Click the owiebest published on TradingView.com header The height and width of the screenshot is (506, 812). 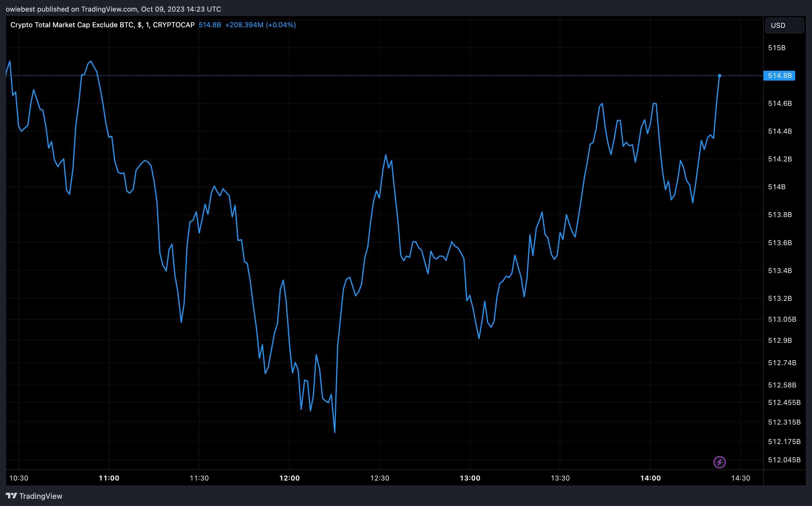click(x=113, y=9)
